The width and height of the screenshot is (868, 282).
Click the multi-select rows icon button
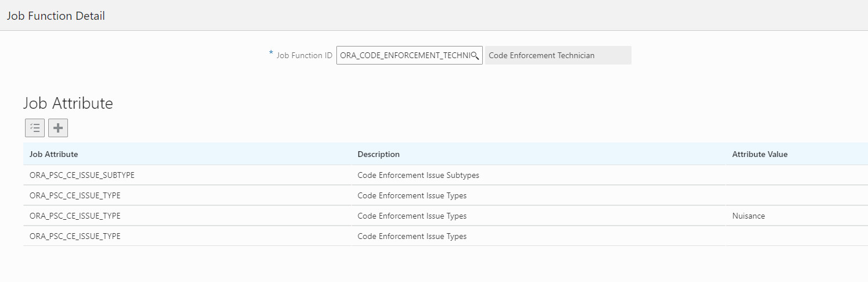pos(35,128)
